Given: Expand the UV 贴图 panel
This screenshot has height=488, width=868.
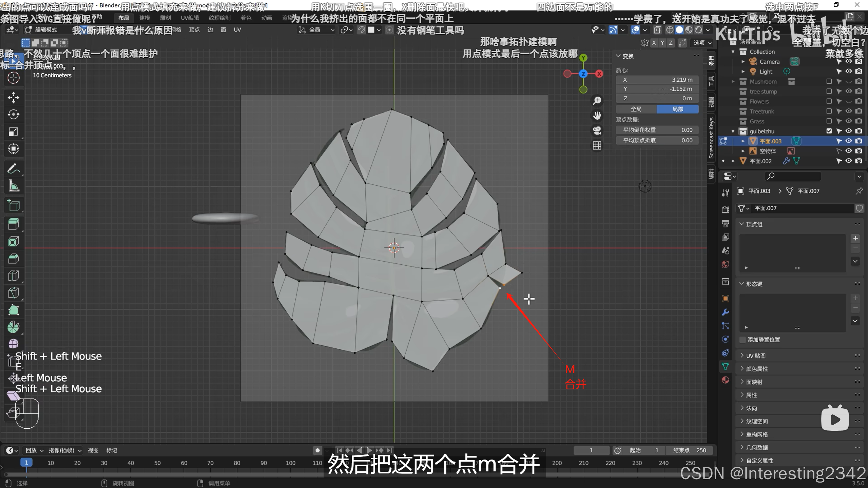Looking at the screenshot, I should pos(755,355).
